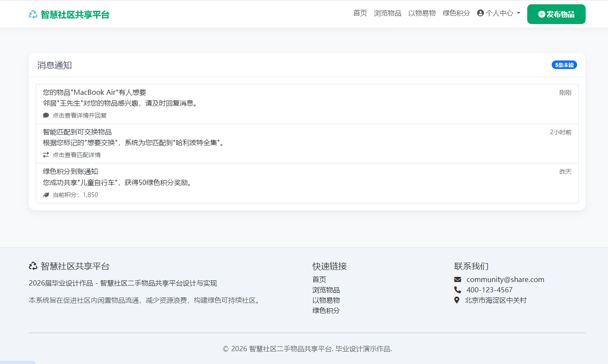Click the footer recycle icon
Viewport: 608px width, 364px height.
[x=33, y=266]
